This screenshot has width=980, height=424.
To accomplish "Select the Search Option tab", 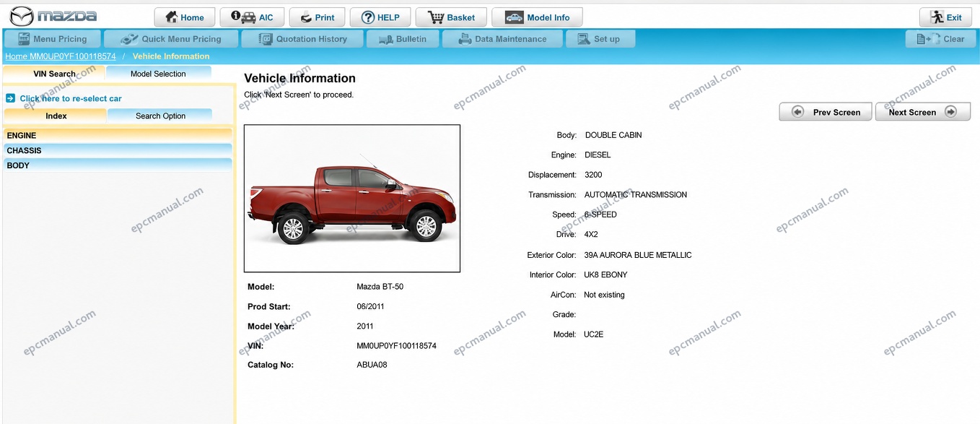I will [160, 116].
